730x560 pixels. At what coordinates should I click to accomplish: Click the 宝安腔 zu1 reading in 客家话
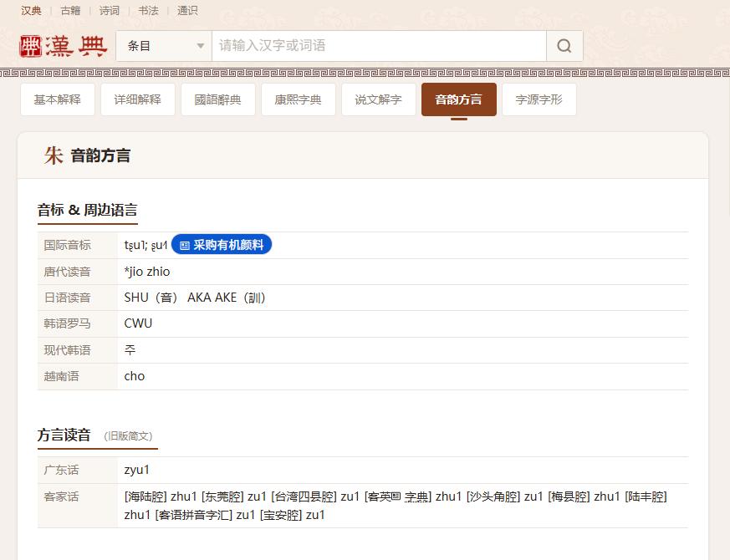[293, 515]
